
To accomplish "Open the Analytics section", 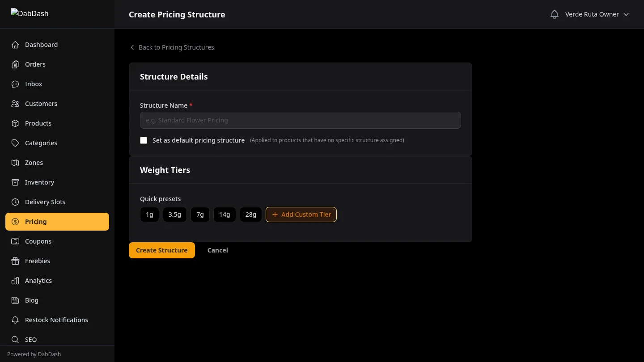I will [38, 281].
